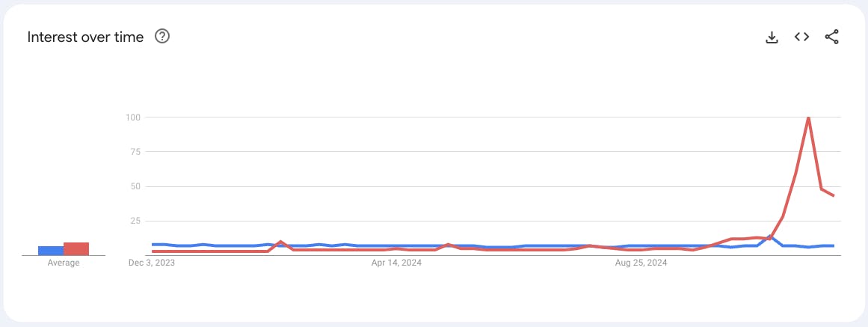The height and width of the screenshot is (327, 868).
Task: Click the Interest over time heading
Action: [85, 37]
